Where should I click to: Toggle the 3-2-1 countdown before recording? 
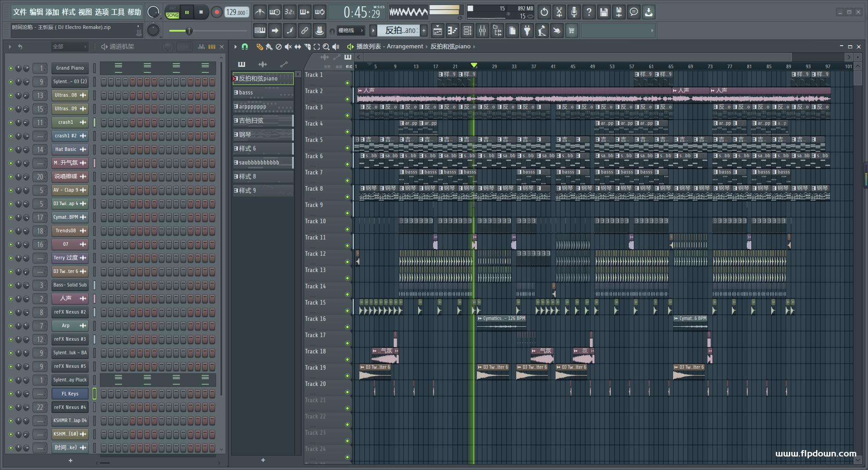(x=289, y=12)
